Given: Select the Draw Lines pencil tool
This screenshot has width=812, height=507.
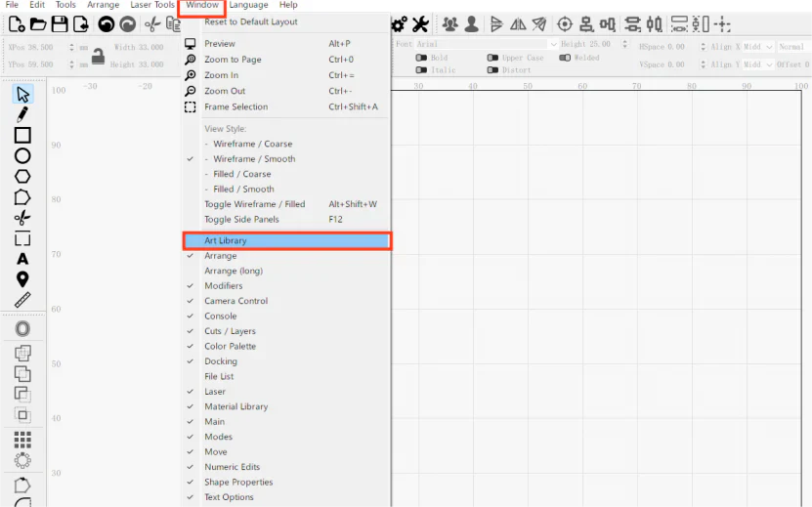Looking at the screenshot, I should (x=22, y=114).
